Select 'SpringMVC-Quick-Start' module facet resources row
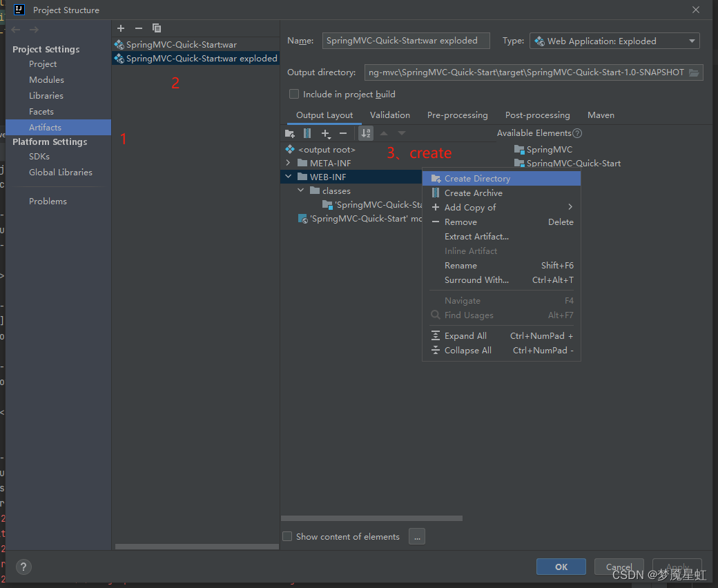The image size is (718, 588). [360, 219]
